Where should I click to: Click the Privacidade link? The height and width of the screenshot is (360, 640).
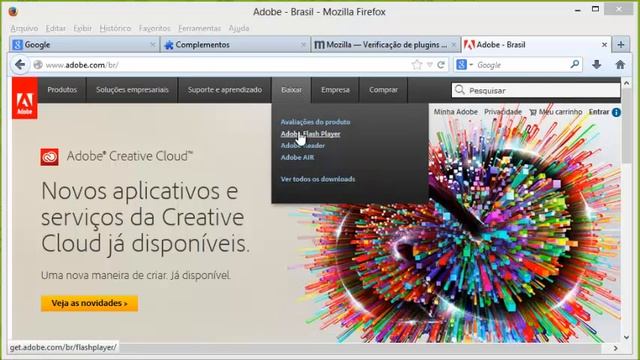(x=503, y=111)
